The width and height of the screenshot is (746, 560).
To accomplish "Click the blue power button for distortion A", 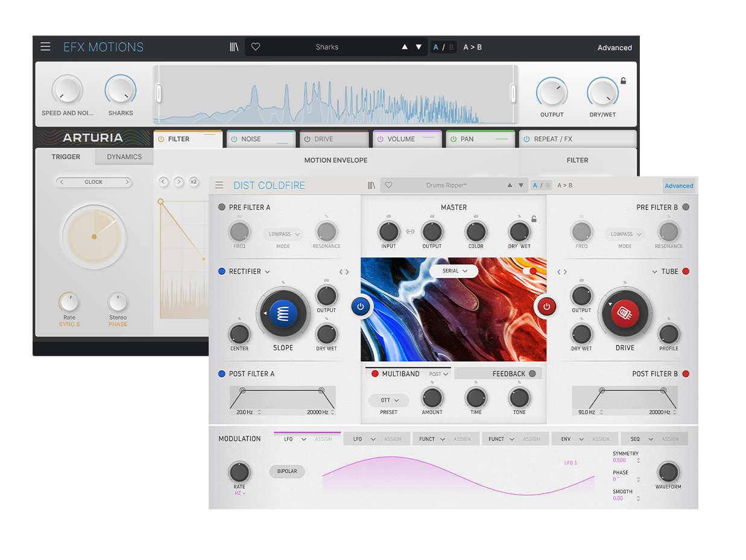I will 361,307.
